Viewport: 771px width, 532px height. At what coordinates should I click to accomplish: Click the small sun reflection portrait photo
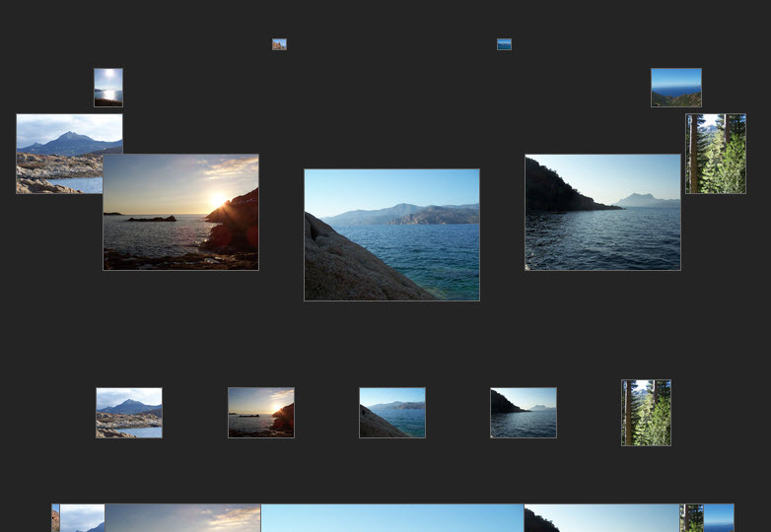point(108,88)
